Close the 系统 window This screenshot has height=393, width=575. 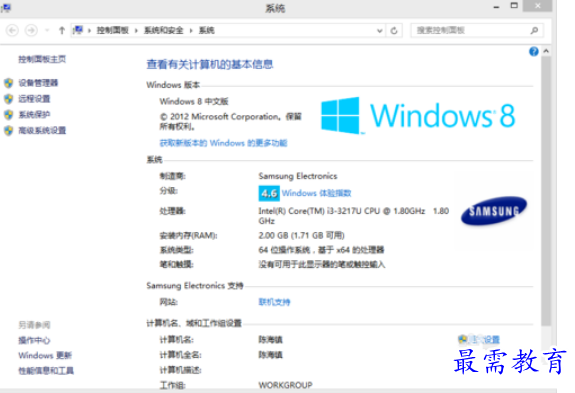[537, 6]
